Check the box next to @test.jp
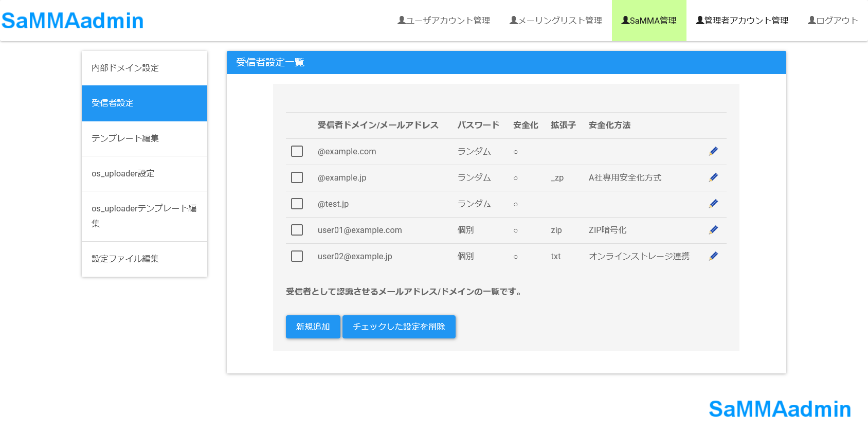This screenshot has width=868, height=431. coord(297,204)
